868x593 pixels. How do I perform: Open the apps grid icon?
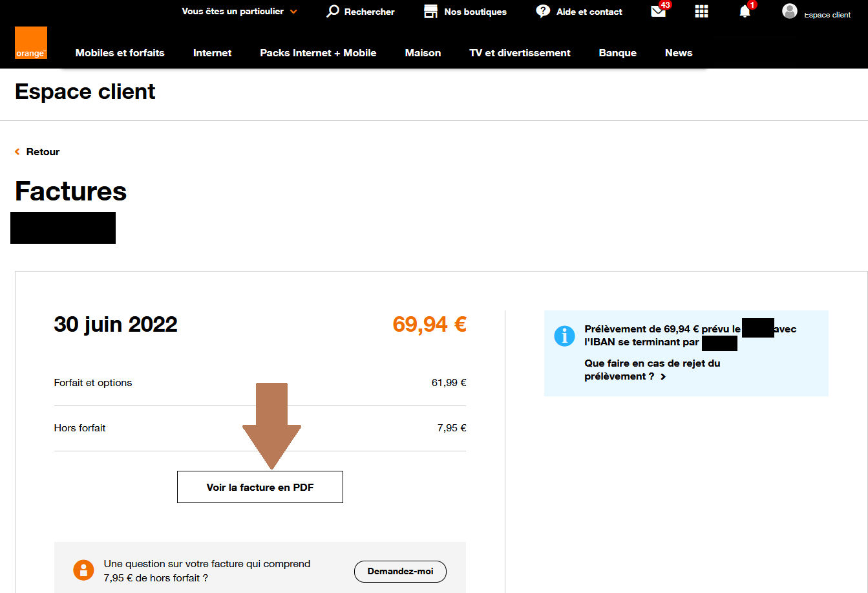tap(701, 11)
